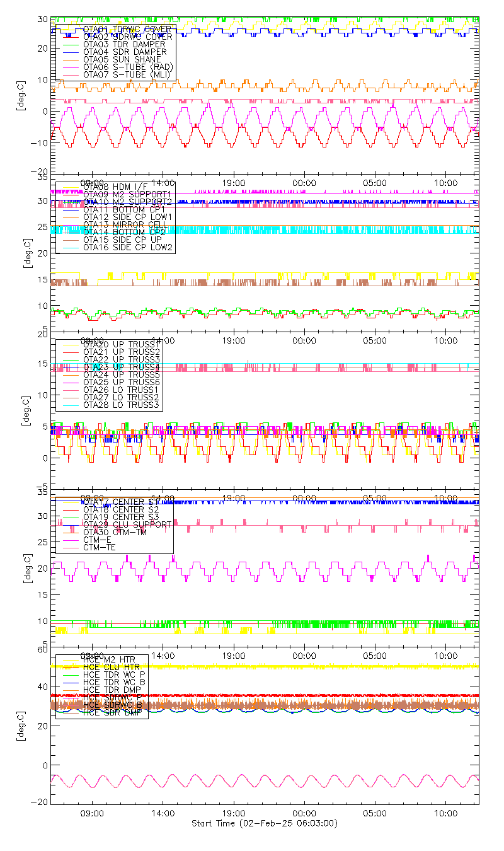Select legend entry 'OTA22 UP TRUSS3'
The height and width of the screenshot is (851, 504).
(x=122, y=359)
